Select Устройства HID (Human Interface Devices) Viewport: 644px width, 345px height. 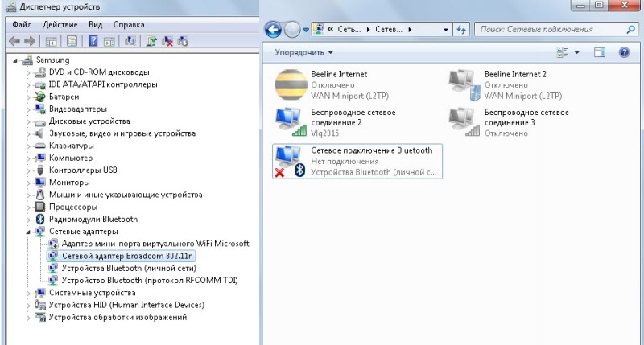pos(126,305)
